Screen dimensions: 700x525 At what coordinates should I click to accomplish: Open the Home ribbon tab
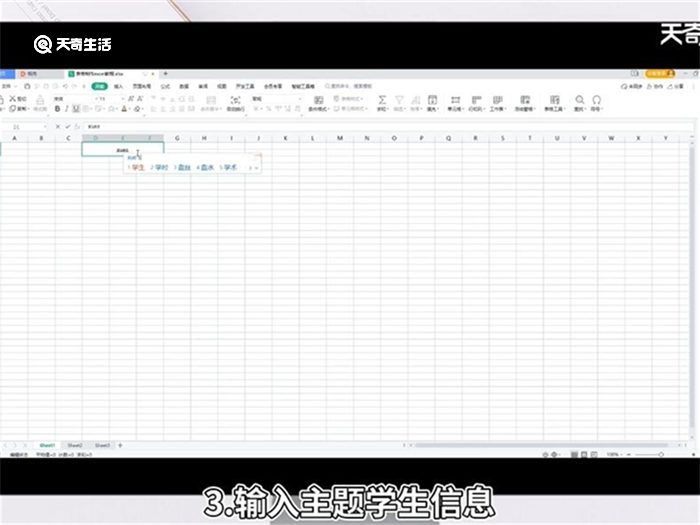[x=100, y=86]
